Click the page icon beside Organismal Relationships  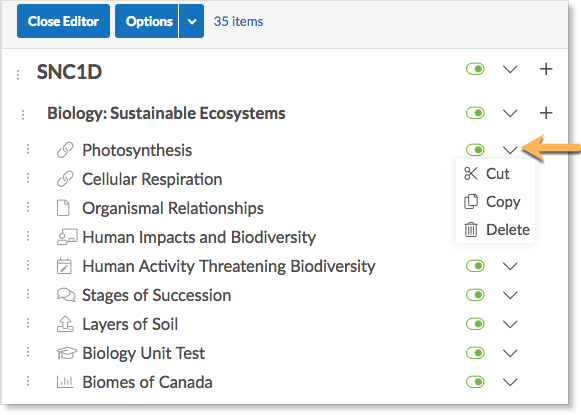click(63, 208)
